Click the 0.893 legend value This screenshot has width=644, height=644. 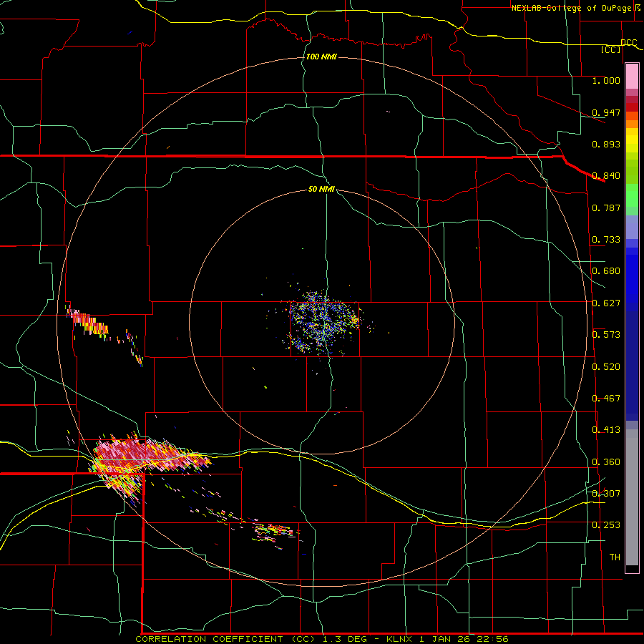[x=606, y=144]
